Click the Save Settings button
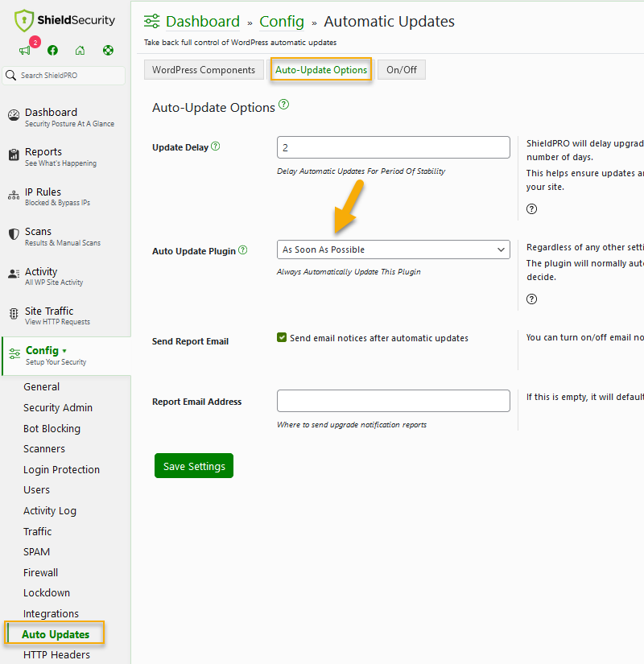The image size is (644, 664). click(x=194, y=466)
